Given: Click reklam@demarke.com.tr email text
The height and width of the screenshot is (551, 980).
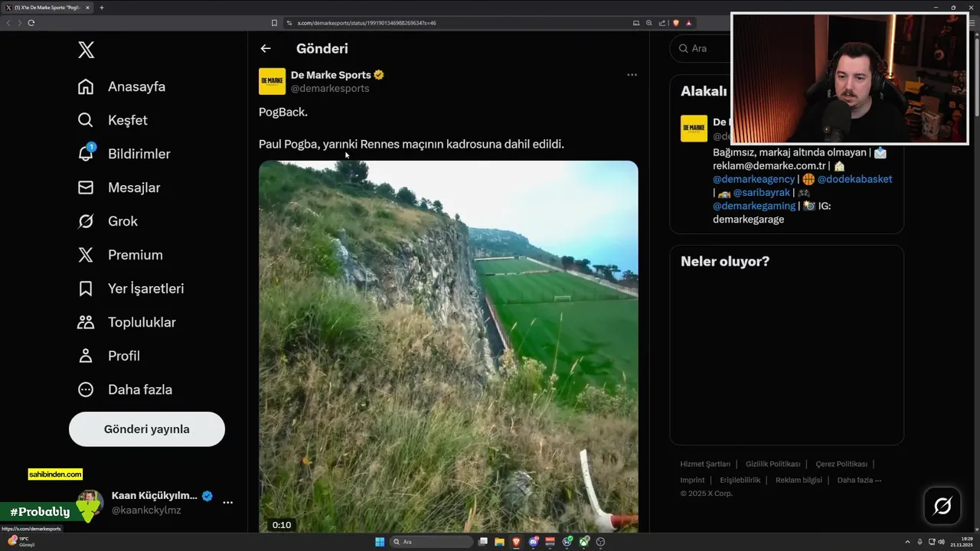Looking at the screenshot, I should [769, 166].
